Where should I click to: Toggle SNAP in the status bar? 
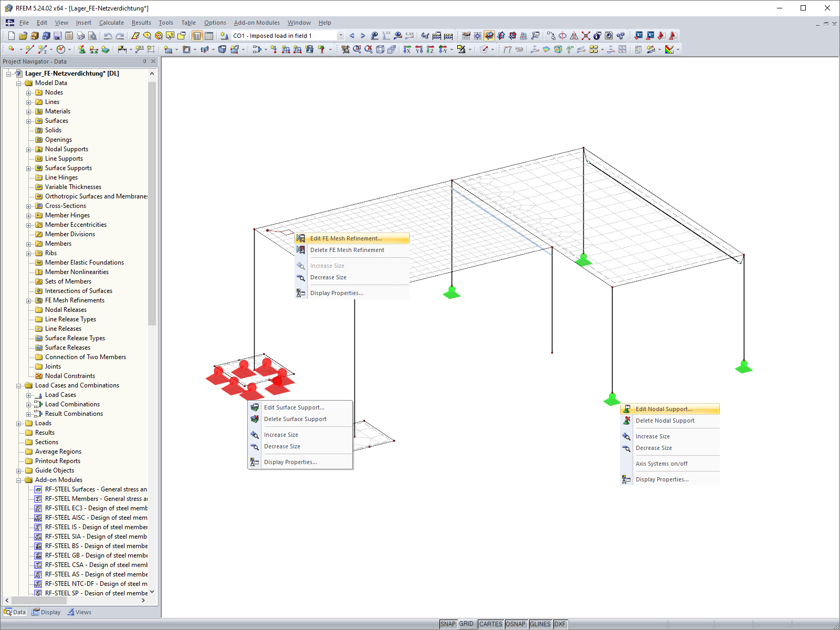pyautogui.click(x=448, y=624)
